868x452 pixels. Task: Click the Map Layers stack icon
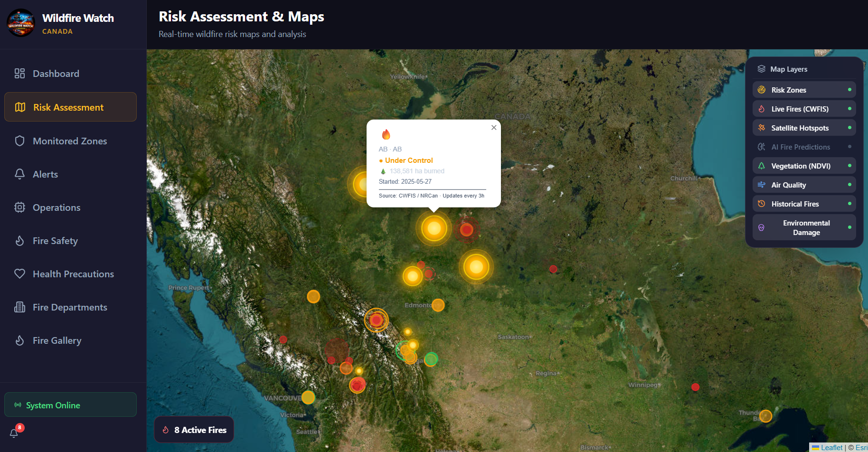pos(761,69)
